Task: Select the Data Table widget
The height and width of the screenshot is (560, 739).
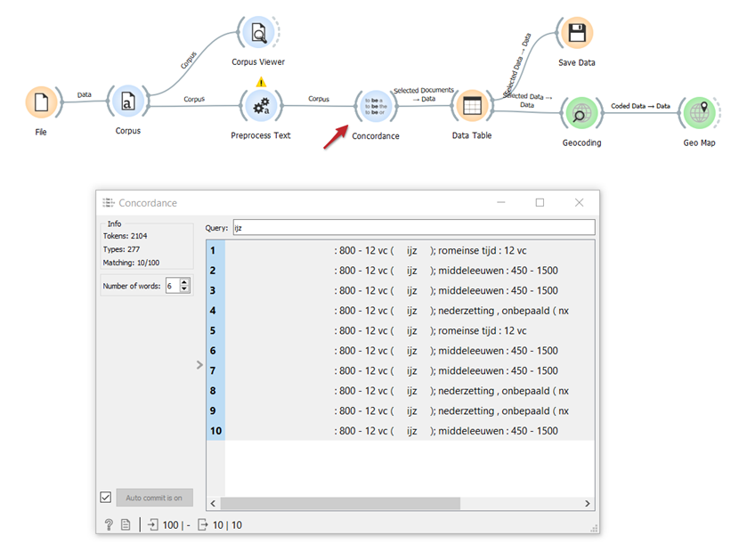Action: (x=472, y=107)
